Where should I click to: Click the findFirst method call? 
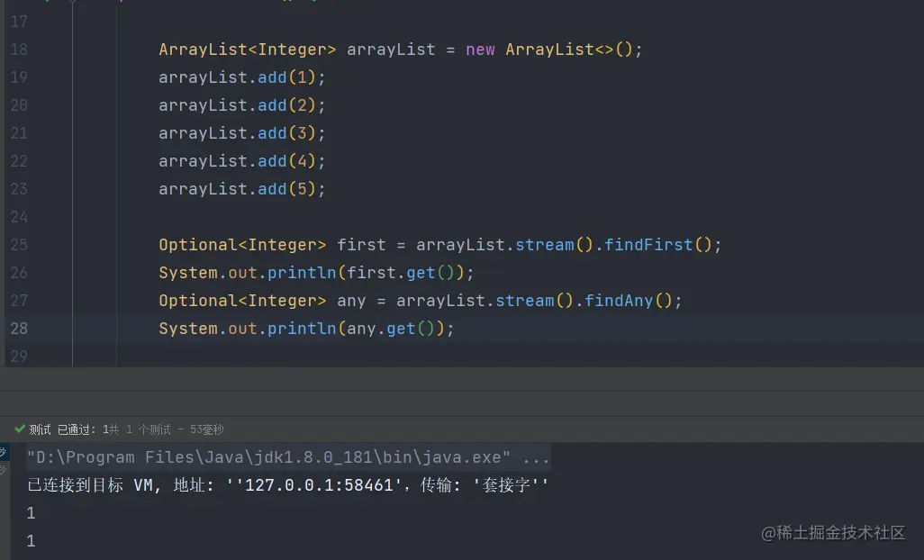[648, 245]
